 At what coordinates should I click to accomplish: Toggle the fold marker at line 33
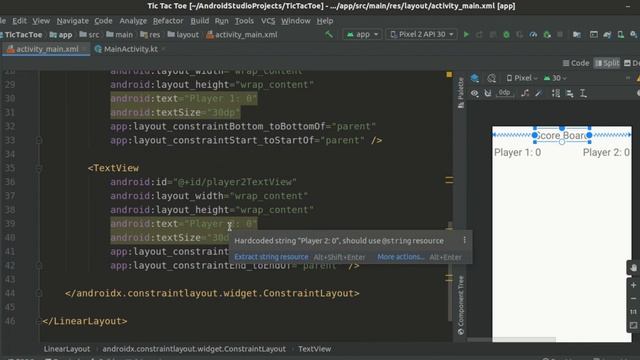(x=39, y=140)
